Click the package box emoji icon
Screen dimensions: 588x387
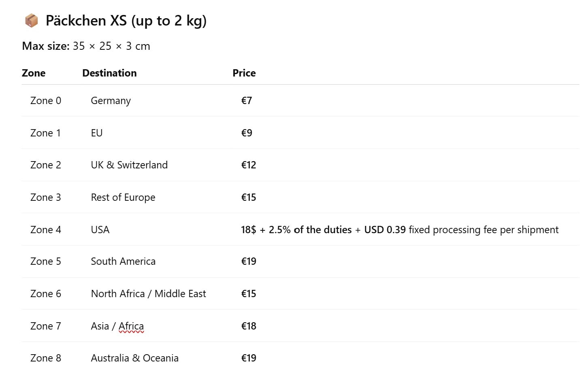pos(31,20)
